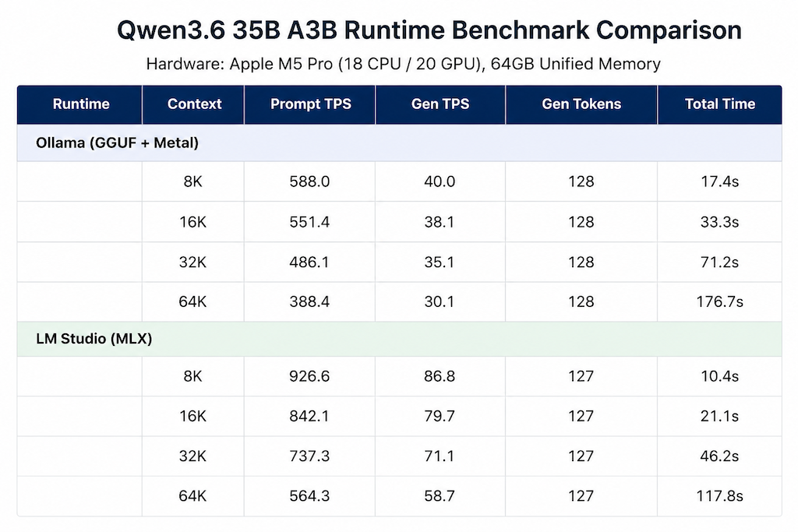Click the 'Gen Tokens' column header
Image resolution: width=798 pixels, height=532 pixels.
[x=581, y=104]
